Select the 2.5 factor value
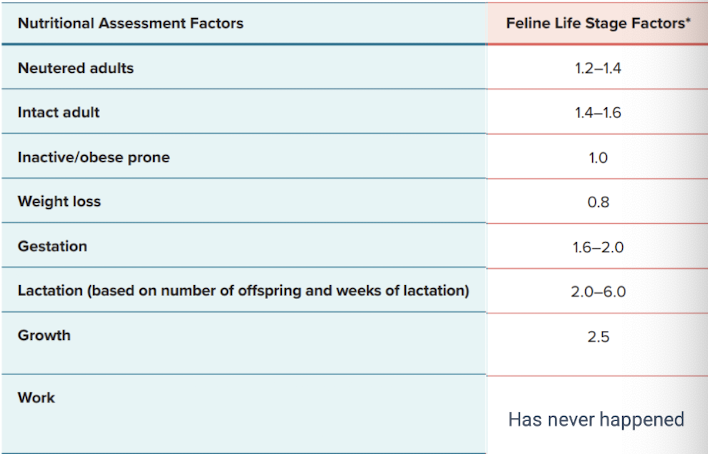Screen dimensions: 708x454 coord(598,336)
